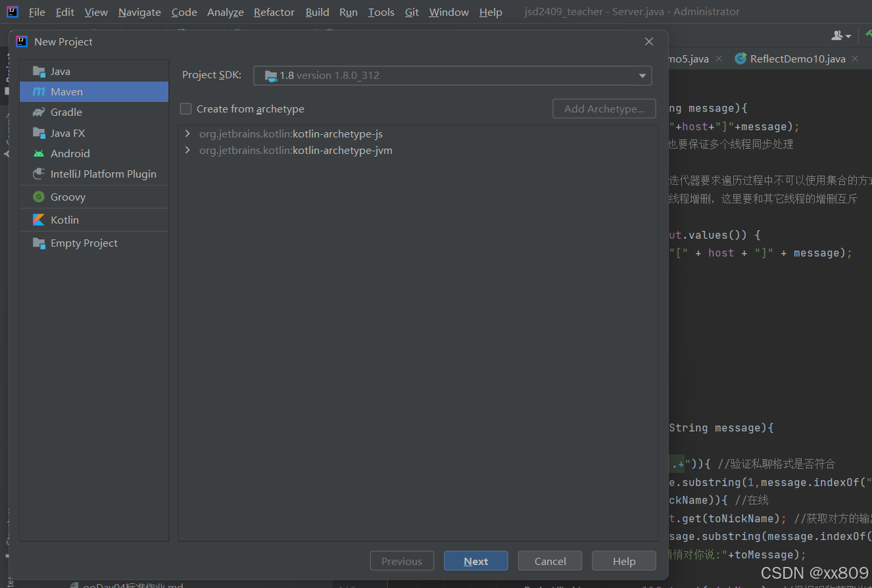Image resolution: width=872 pixels, height=588 pixels.
Task: Click the Next button
Action: (x=476, y=561)
